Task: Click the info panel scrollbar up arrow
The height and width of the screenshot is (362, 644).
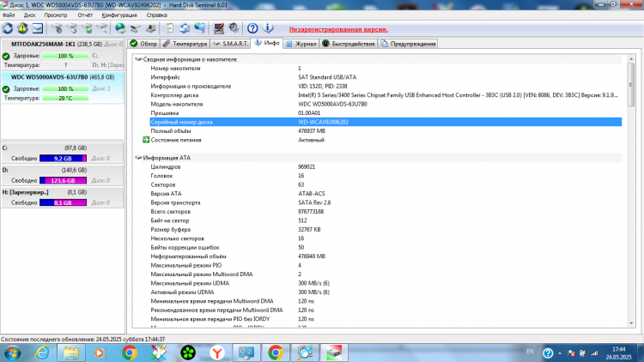Action: tap(631, 59)
